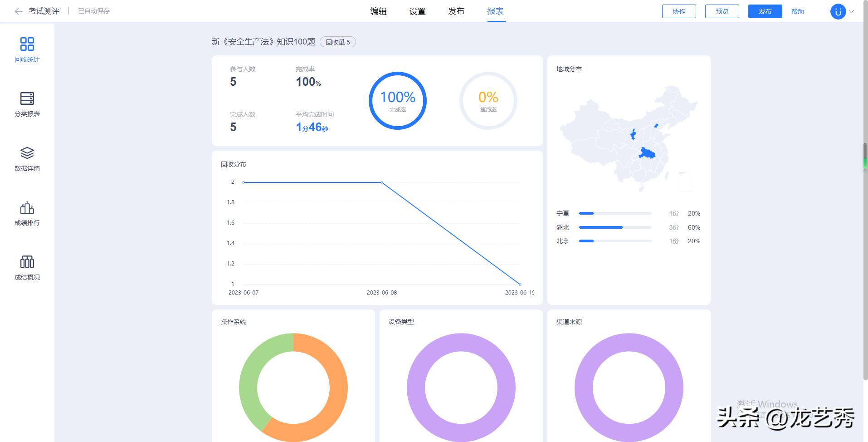
Task: Open the 成绩概况 section
Action: [x=27, y=268]
